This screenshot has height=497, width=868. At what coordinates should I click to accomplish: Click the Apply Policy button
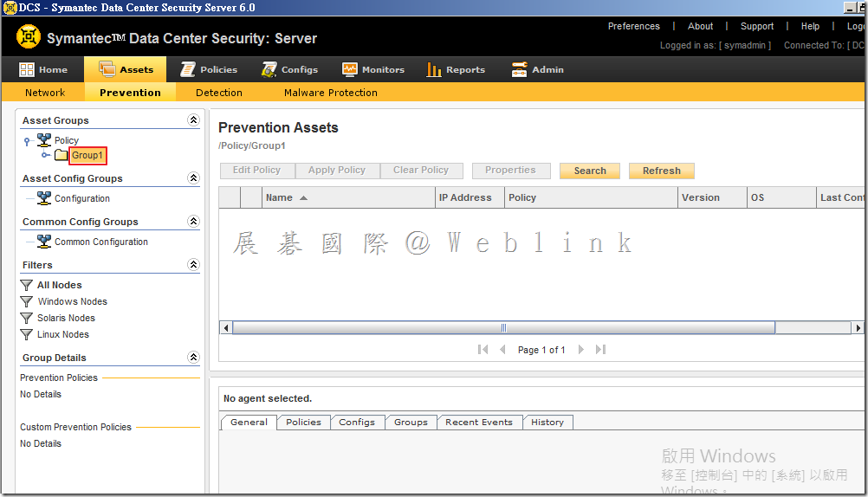tap(337, 171)
